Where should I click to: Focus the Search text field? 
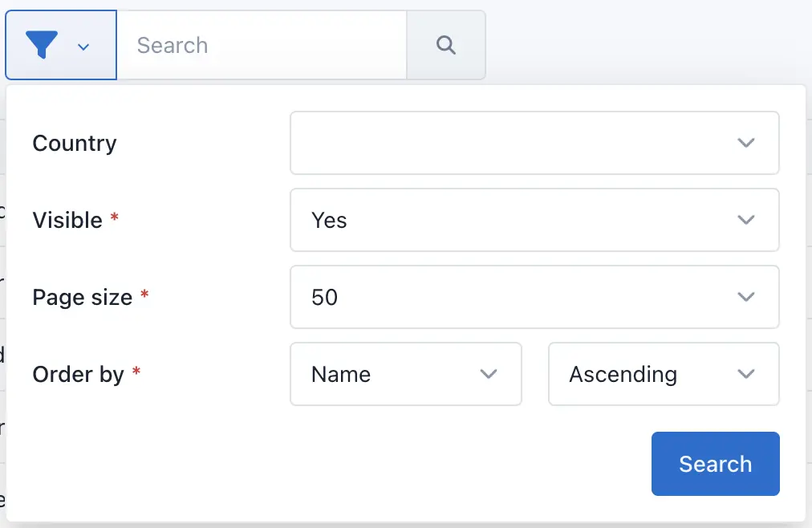(x=262, y=45)
